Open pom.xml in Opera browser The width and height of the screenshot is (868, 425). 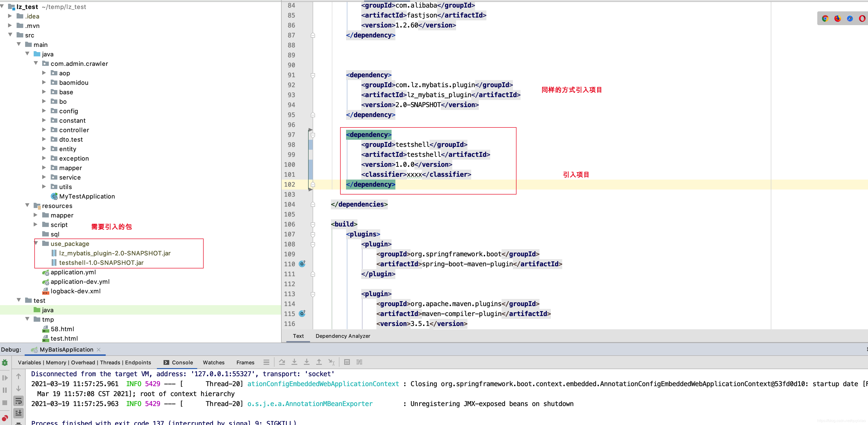click(862, 18)
